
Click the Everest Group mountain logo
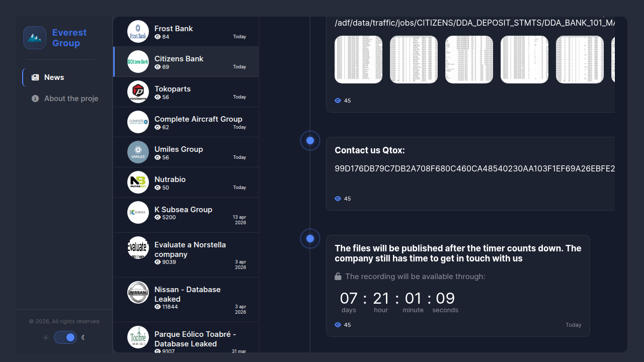(35, 38)
